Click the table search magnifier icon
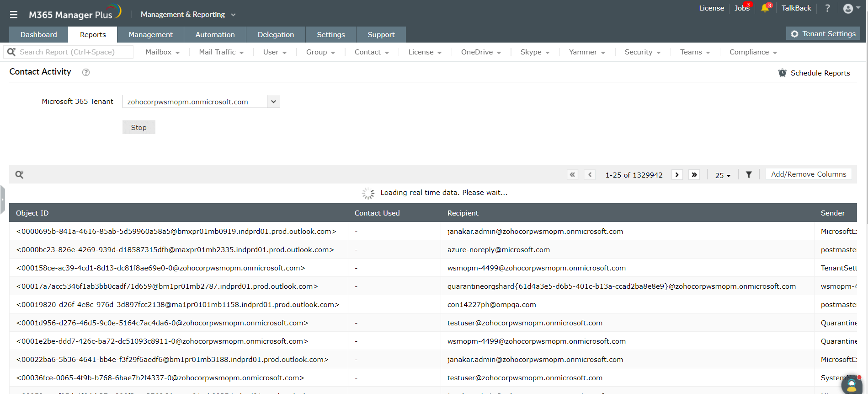Screen dimensions: 868x394 click(19, 174)
